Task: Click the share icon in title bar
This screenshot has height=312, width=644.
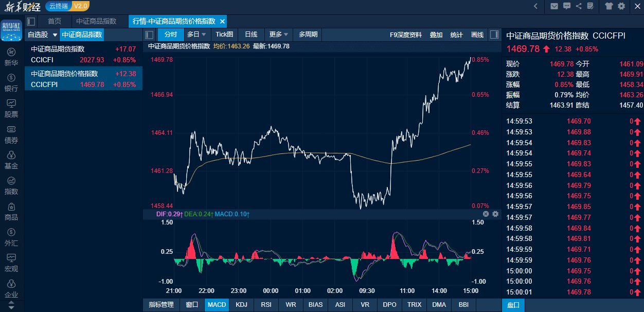Action: (579, 6)
